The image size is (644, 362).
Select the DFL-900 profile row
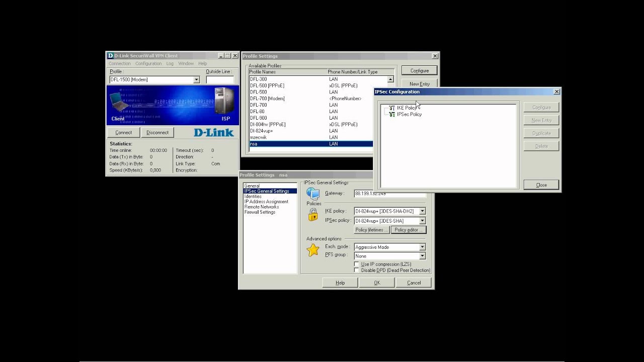click(x=311, y=118)
